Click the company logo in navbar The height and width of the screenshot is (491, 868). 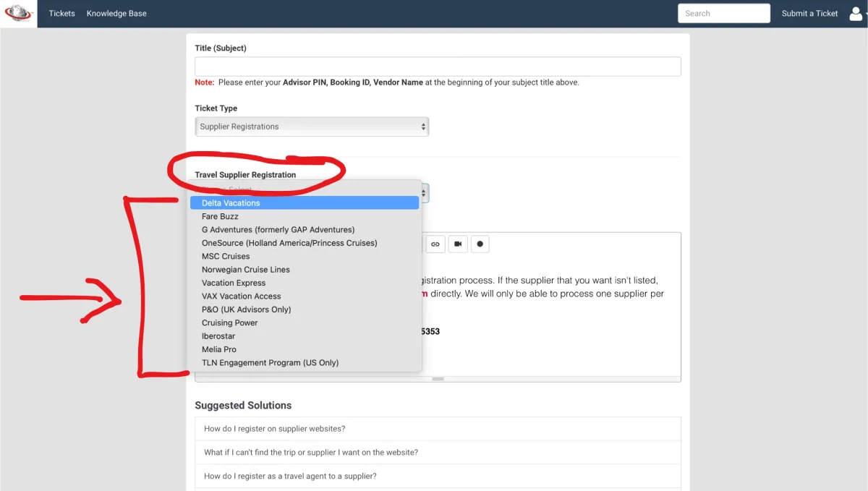[18, 14]
